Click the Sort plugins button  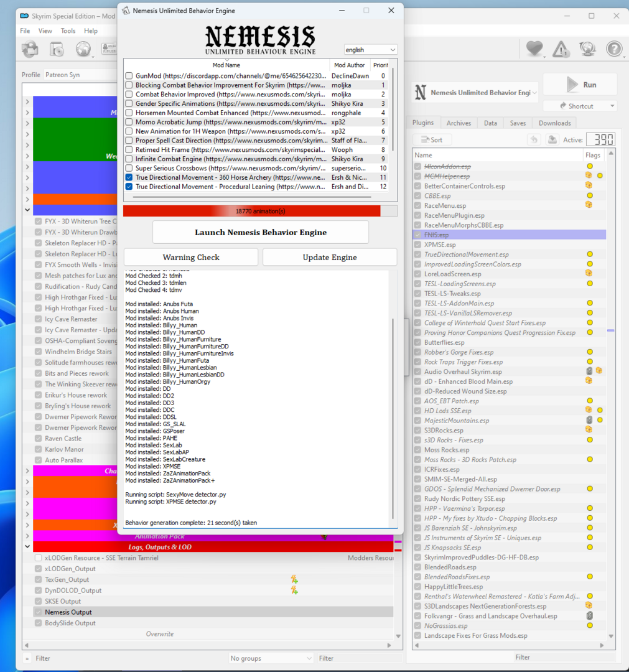click(432, 140)
